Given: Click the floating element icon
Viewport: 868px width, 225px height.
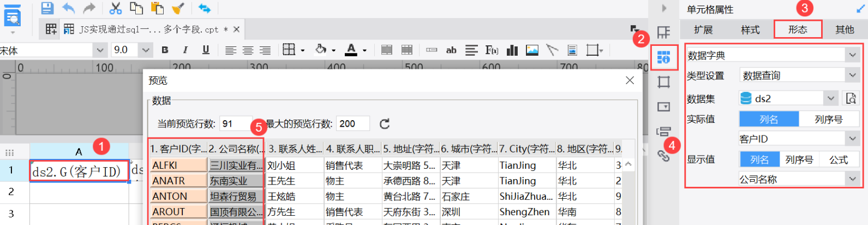Looking at the screenshot, I should pos(592,50).
